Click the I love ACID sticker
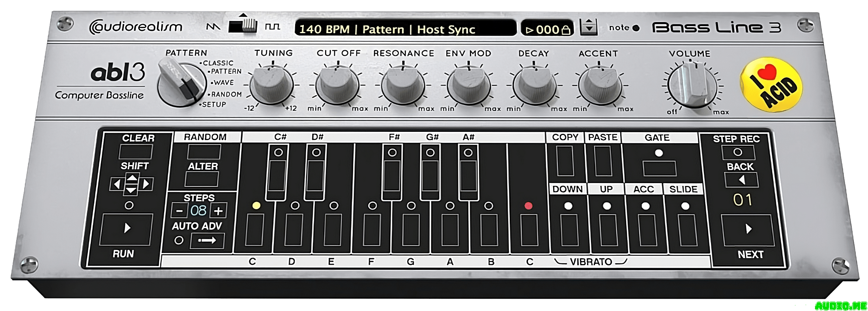The height and width of the screenshot is (311, 868). 771,84
